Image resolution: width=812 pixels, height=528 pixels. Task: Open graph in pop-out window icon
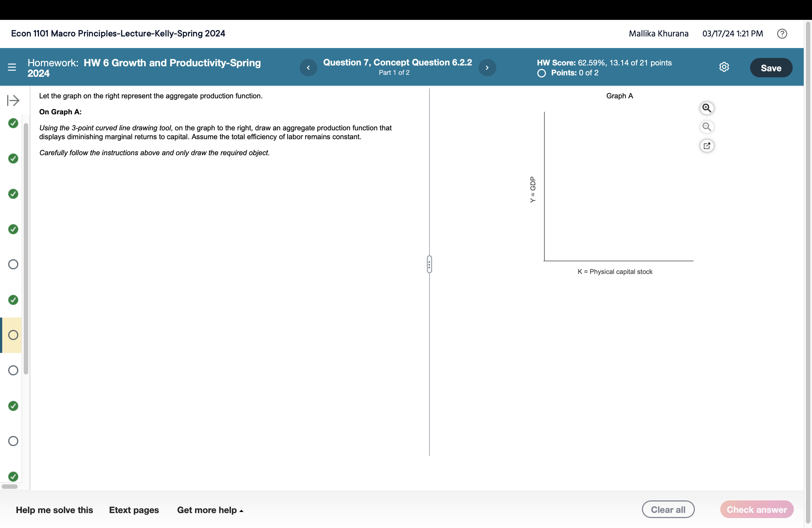(x=706, y=146)
